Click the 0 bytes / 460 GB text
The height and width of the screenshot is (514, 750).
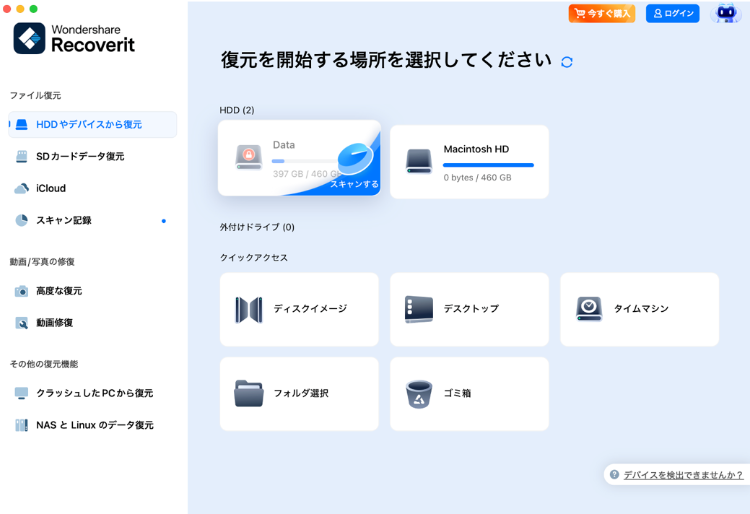[x=477, y=177]
